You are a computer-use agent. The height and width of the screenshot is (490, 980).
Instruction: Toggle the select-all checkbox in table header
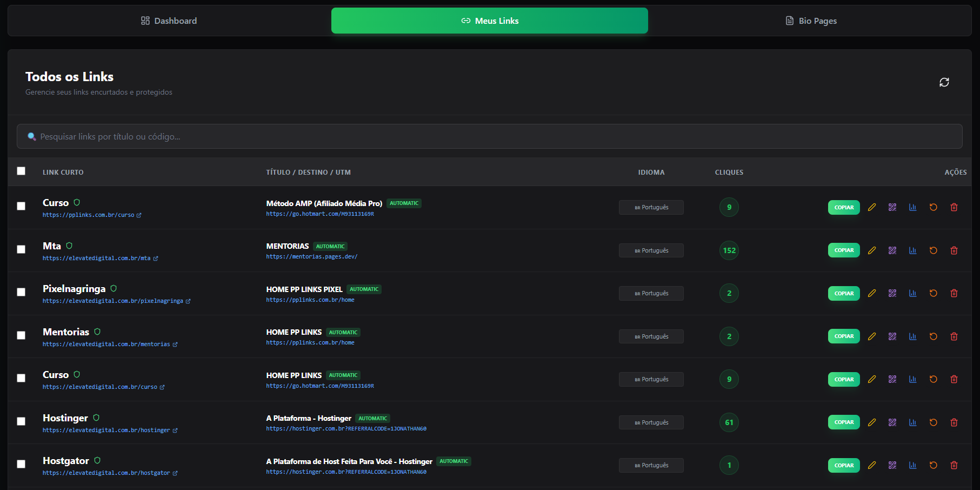click(21, 171)
